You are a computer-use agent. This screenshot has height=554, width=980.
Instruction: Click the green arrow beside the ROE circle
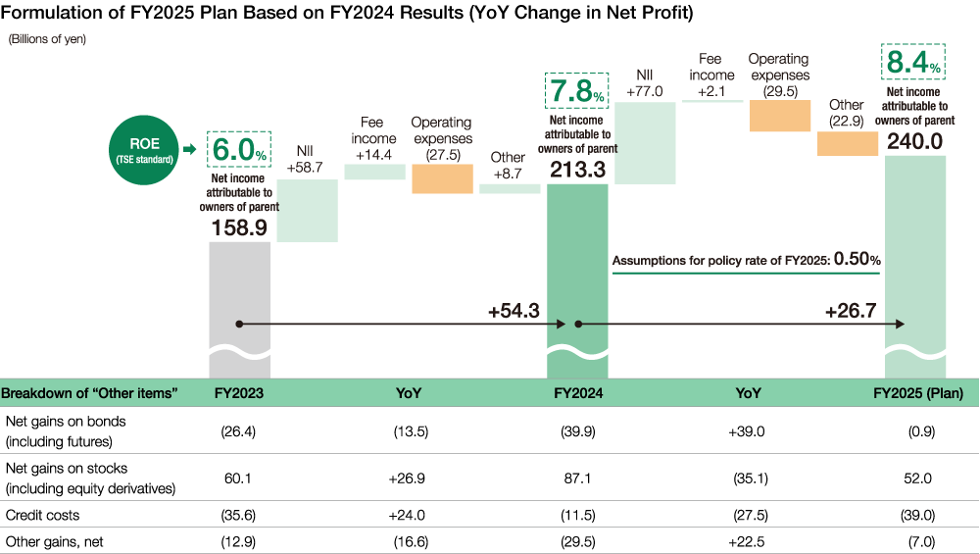point(192,154)
